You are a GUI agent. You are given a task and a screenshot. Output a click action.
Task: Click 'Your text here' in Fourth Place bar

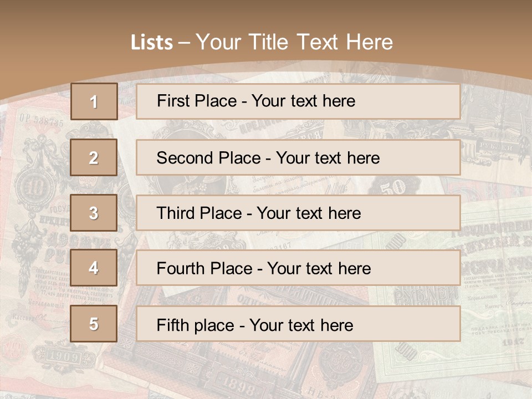click(319, 269)
